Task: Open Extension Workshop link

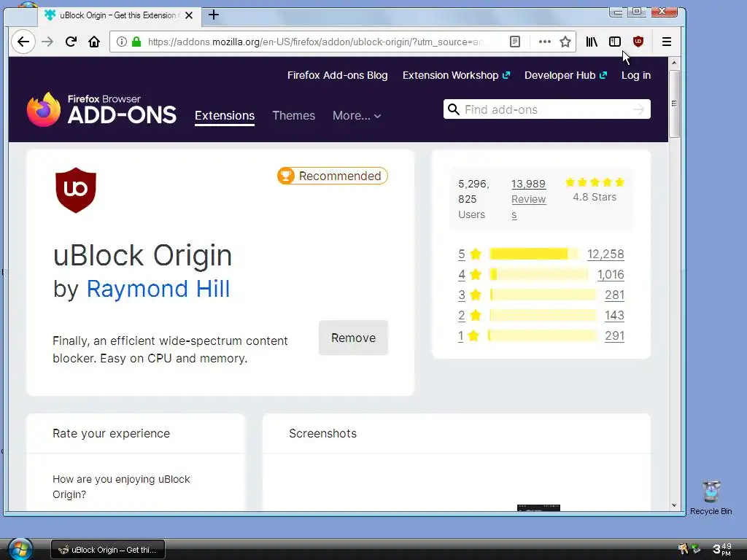Action: point(456,75)
